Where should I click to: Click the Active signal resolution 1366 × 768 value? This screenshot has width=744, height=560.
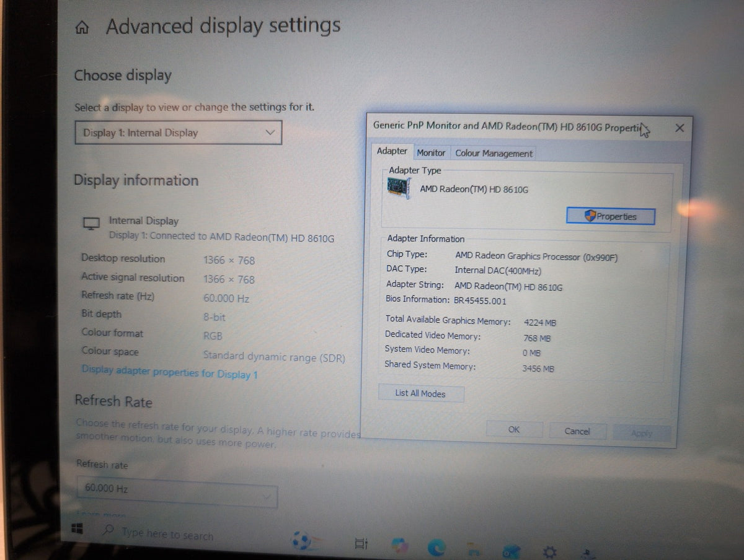pyautogui.click(x=229, y=279)
